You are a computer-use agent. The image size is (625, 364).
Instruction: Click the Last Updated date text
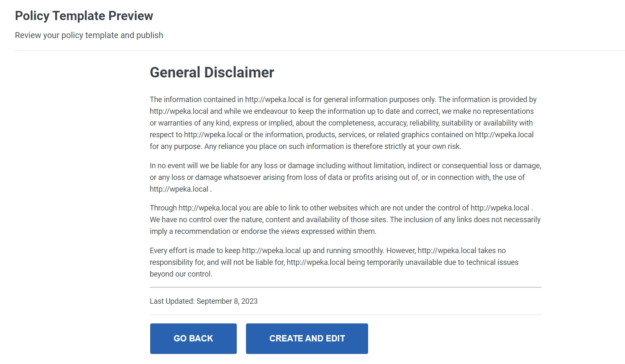204,301
